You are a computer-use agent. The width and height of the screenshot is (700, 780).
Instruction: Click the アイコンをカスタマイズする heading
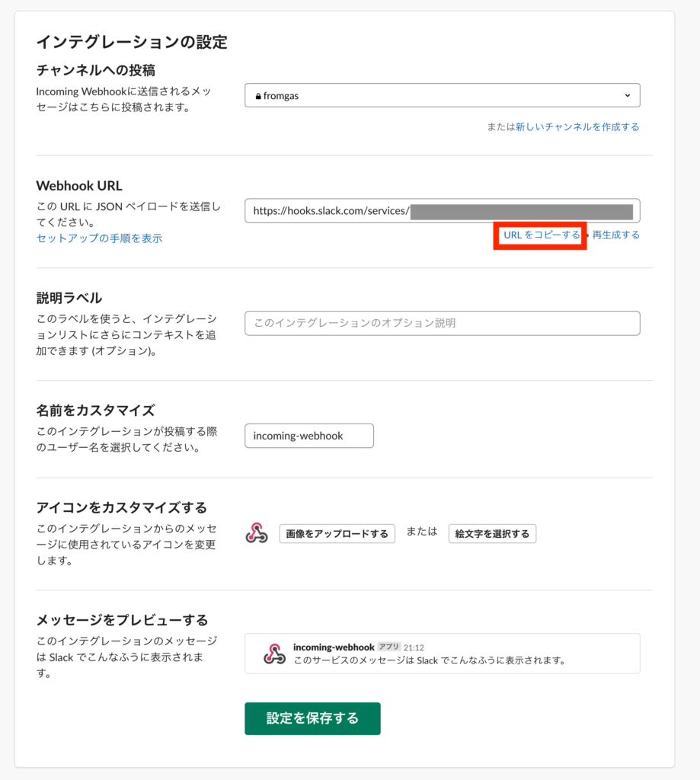pos(122,508)
